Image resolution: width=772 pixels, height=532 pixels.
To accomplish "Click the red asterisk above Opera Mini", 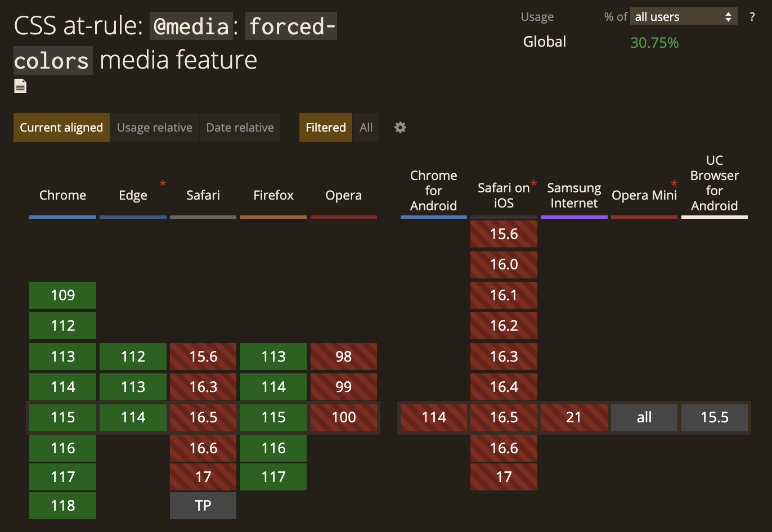I will tap(674, 183).
